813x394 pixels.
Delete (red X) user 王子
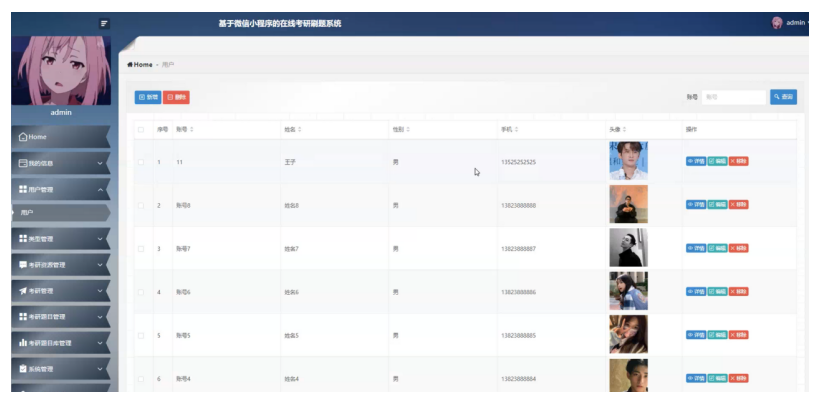(x=738, y=161)
